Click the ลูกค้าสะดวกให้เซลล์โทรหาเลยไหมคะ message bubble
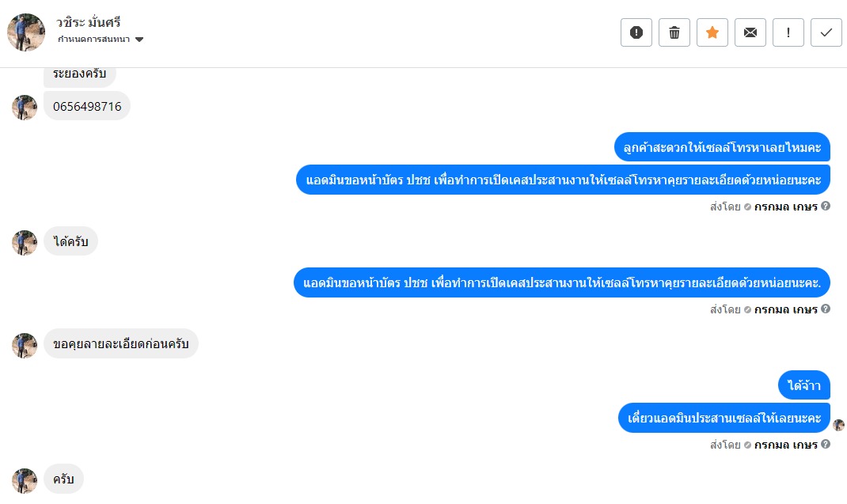Screen dimensions: 847x504 pyautogui.click(x=721, y=147)
